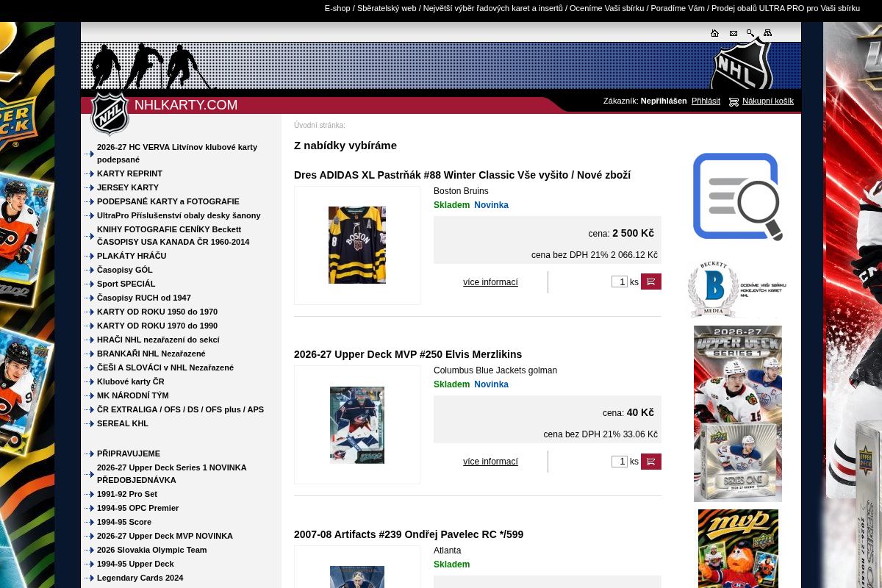Screen dimensions: 882x588
Task: Open KNIHY FOTOGRAFIE CENÍKY Beckett category
Action: pyautogui.click(x=173, y=235)
